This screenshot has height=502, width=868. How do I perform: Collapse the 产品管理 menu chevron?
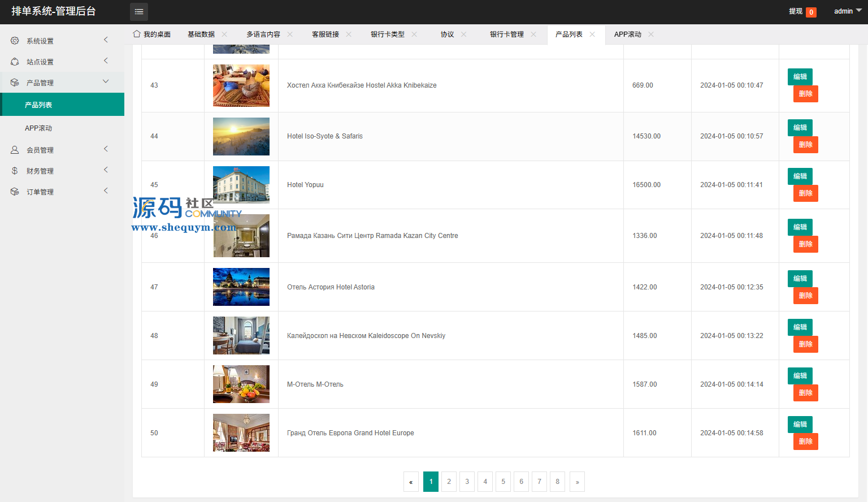click(x=106, y=81)
